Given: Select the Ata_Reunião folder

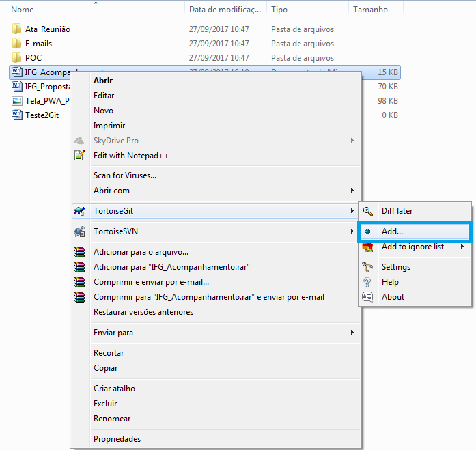Looking at the screenshot, I should (x=47, y=29).
